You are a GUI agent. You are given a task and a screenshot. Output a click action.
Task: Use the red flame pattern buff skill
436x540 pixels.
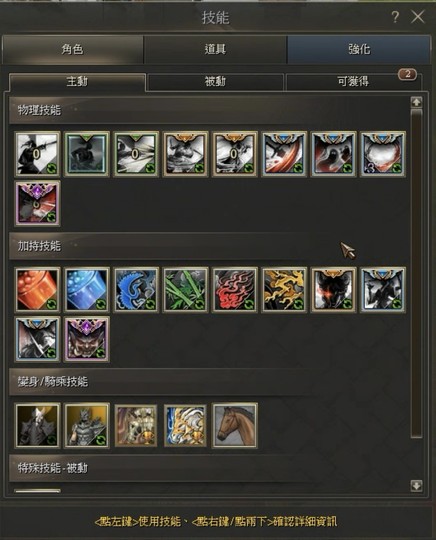pos(235,290)
